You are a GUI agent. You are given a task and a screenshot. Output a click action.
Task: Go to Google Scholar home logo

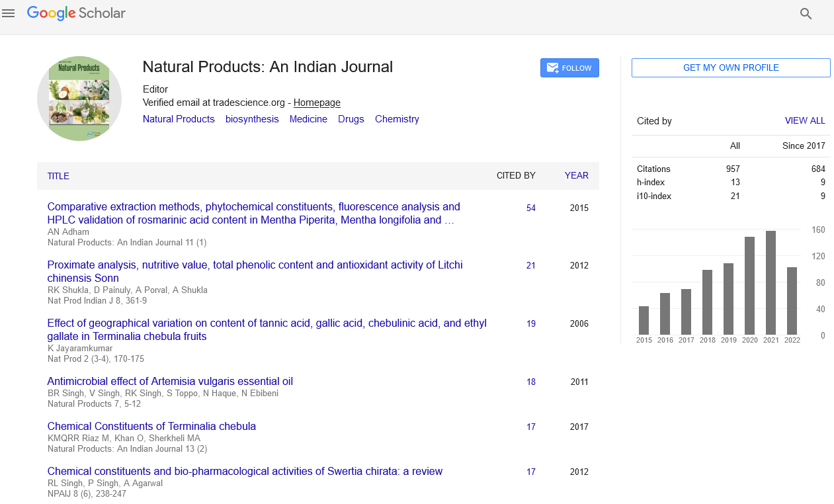pyautogui.click(x=76, y=13)
